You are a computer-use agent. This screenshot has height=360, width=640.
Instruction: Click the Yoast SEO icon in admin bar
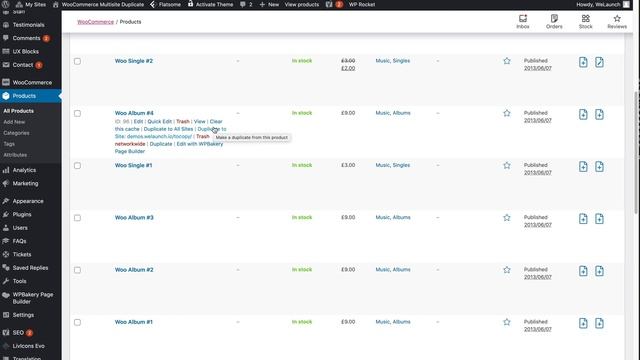[x=329, y=4]
